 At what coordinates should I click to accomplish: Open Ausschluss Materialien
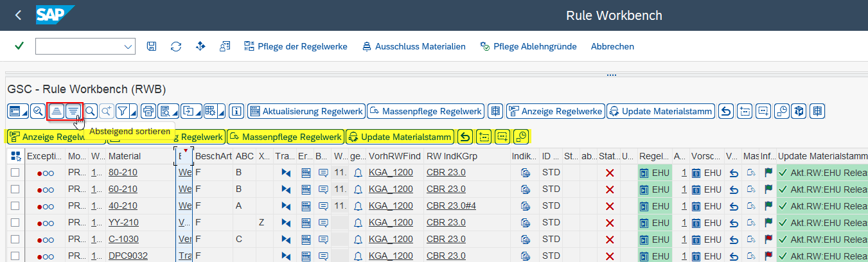[x=414, y=46]
